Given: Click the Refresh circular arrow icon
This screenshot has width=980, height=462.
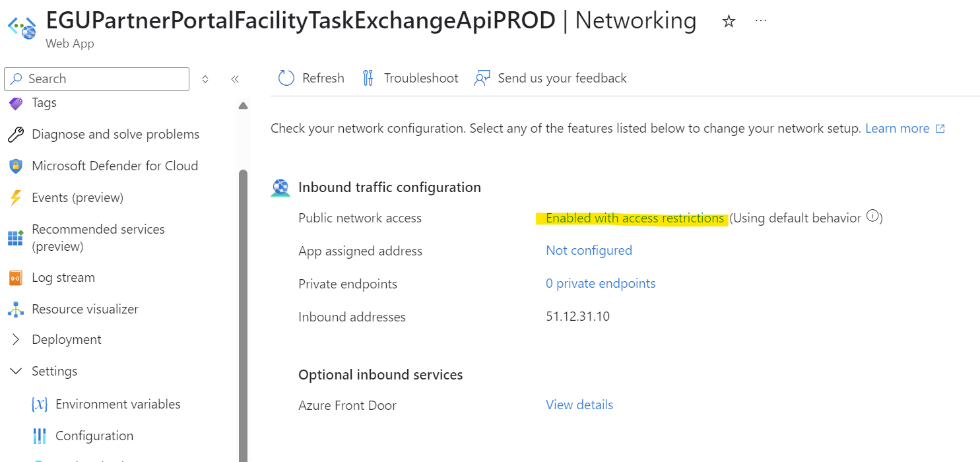Looking at the screenshot, I should 286,79.
